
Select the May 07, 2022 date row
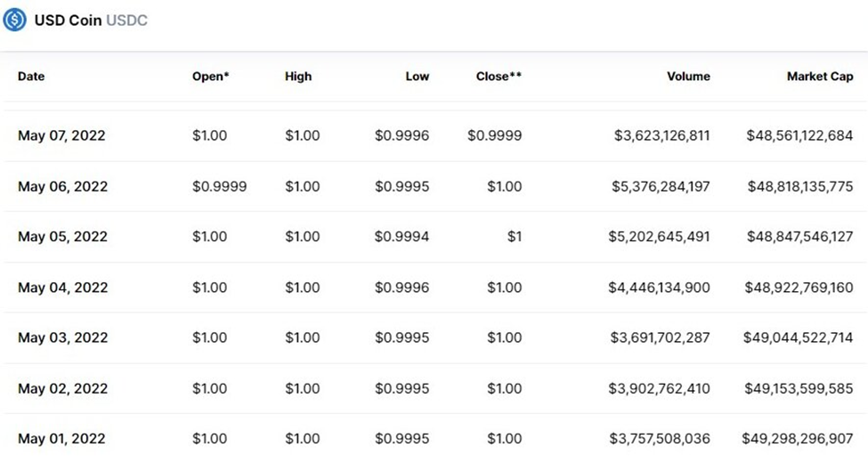pyautogui.click(x=61, y=136)
